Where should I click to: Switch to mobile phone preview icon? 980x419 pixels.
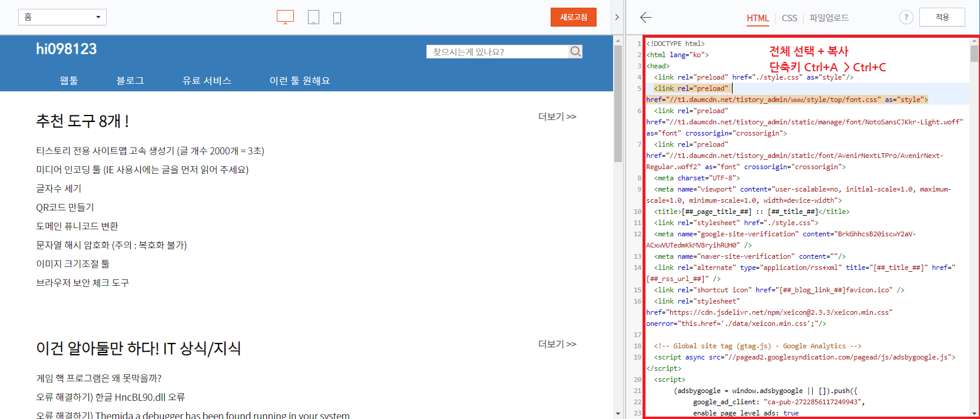(337, 18)
